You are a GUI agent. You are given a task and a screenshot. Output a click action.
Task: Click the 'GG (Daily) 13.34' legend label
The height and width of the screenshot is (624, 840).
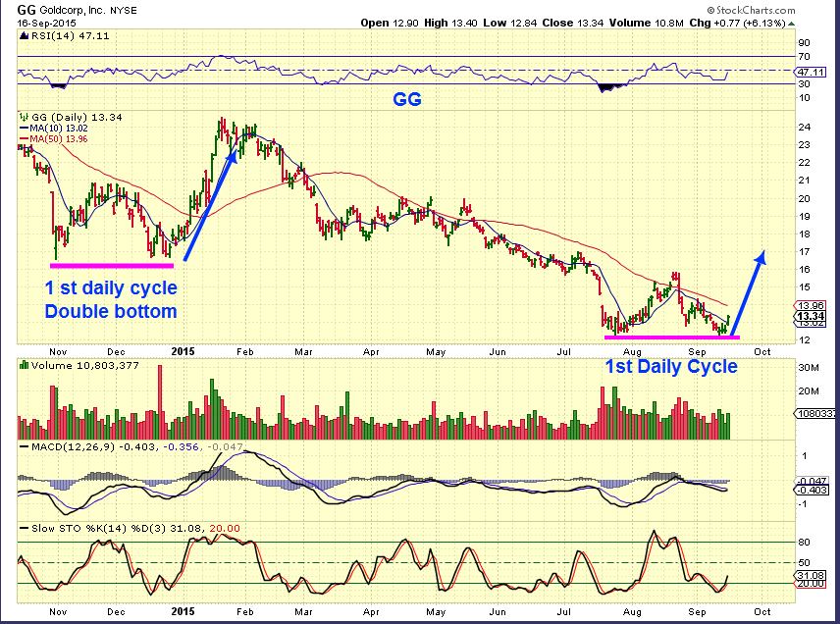tap(77, 117)
